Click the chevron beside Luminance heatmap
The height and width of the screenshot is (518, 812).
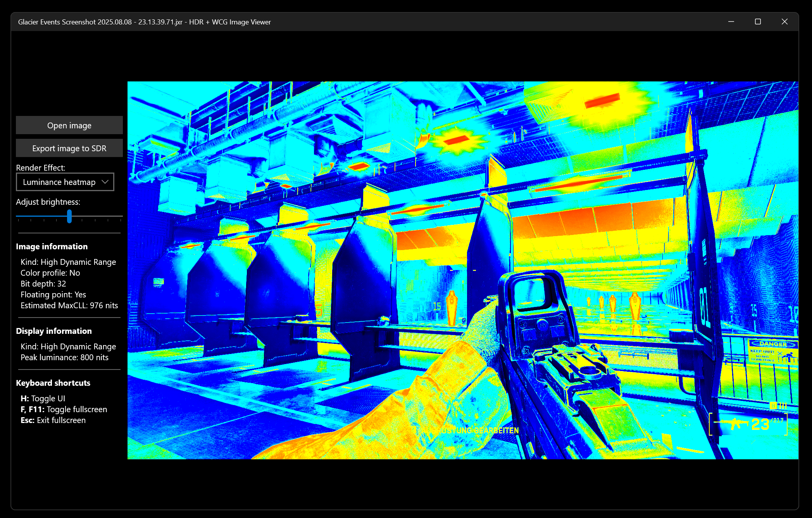pos(105,182)
